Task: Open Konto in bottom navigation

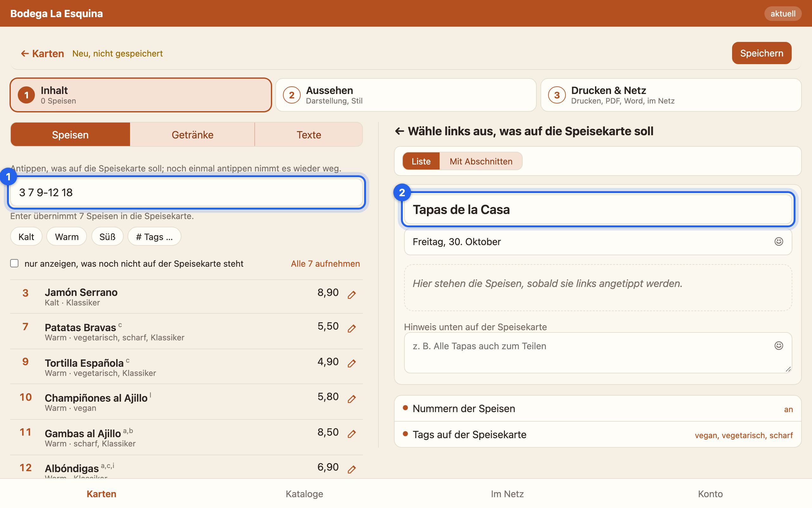Action: click(710, 494)
